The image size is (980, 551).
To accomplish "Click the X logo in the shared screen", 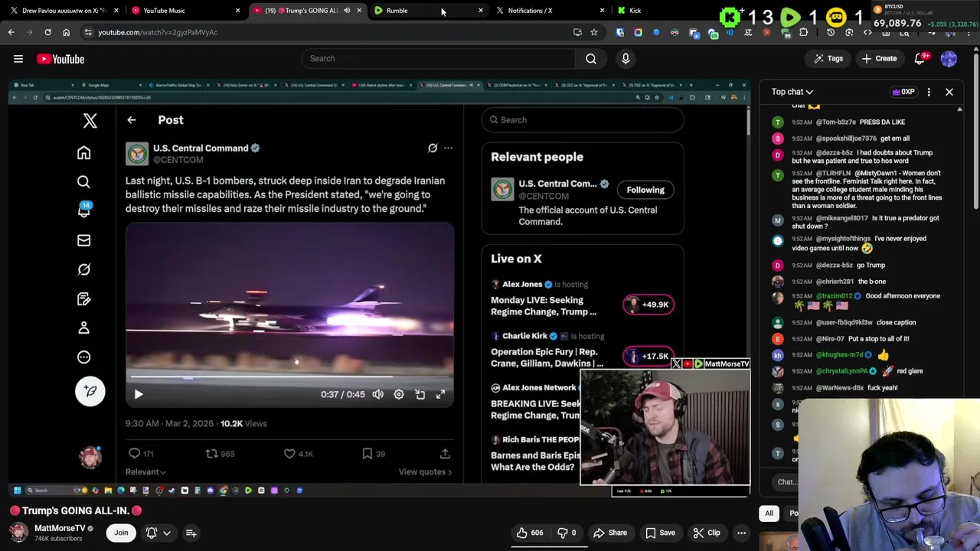I will [90, 120].
